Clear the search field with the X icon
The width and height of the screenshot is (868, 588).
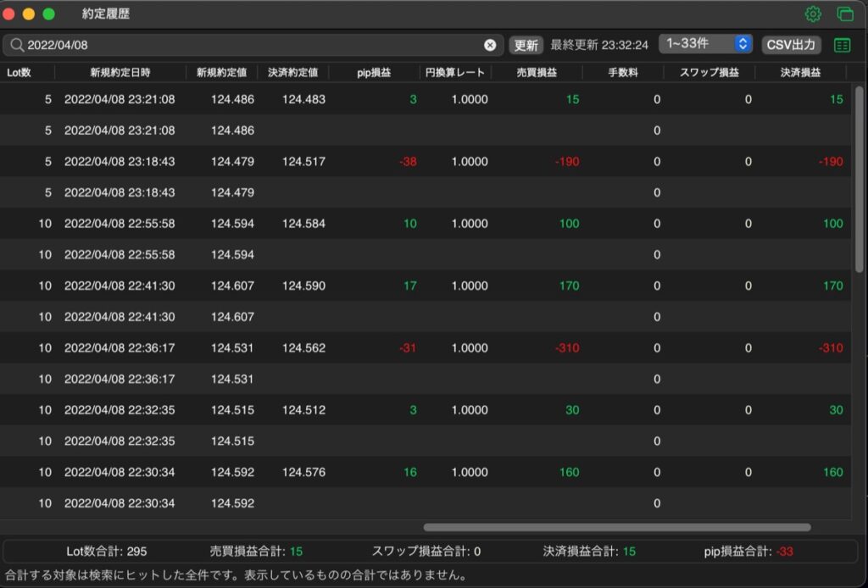point(490,46)
